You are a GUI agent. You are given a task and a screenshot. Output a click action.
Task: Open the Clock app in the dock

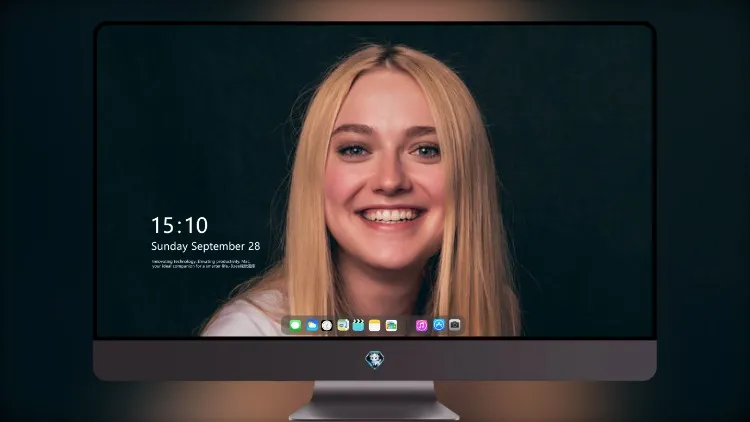click(x=327, y=325)
